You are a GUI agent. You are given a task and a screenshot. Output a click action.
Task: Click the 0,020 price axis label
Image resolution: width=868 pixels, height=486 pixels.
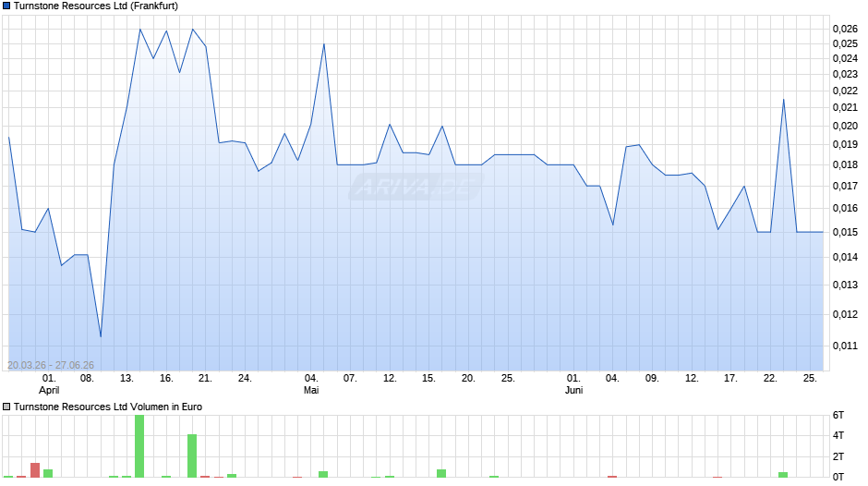845,126
